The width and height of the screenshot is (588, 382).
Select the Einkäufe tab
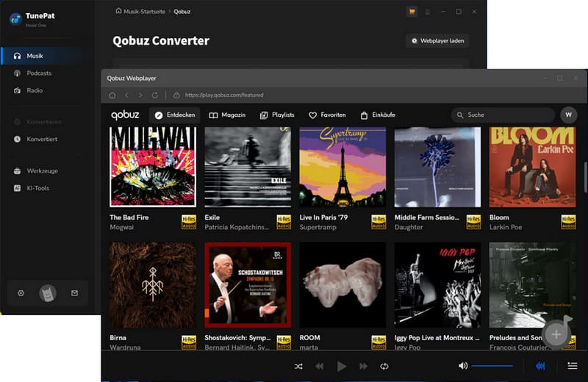coord(378,115)
